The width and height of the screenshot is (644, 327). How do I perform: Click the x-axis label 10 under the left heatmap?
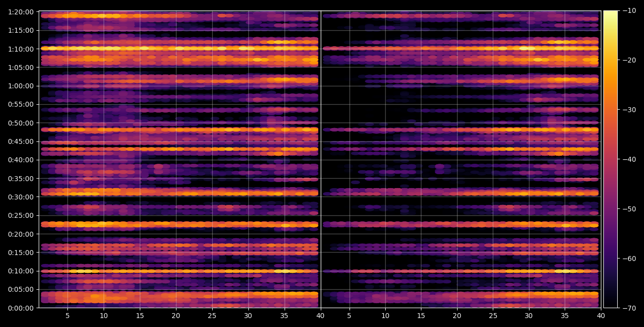tap(104, 316)
